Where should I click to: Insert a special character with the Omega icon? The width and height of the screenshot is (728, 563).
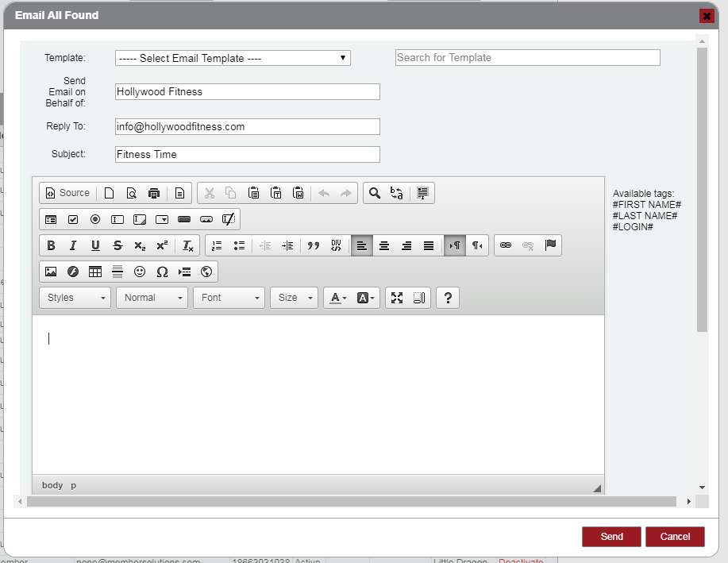pyautogui.click(x=162, y=272)
